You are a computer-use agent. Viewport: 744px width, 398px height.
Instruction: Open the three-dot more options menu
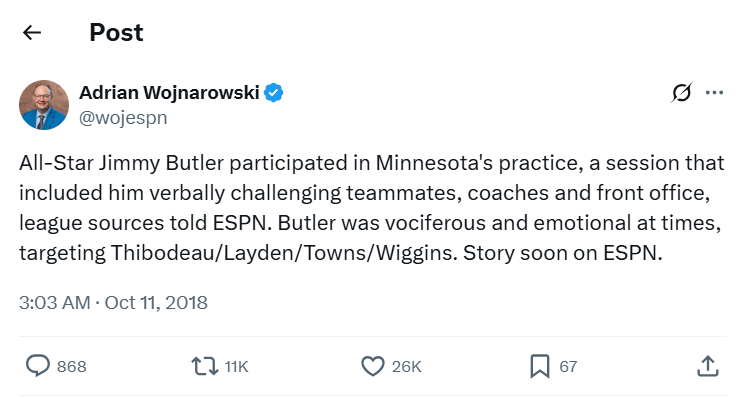pos(715,93)
